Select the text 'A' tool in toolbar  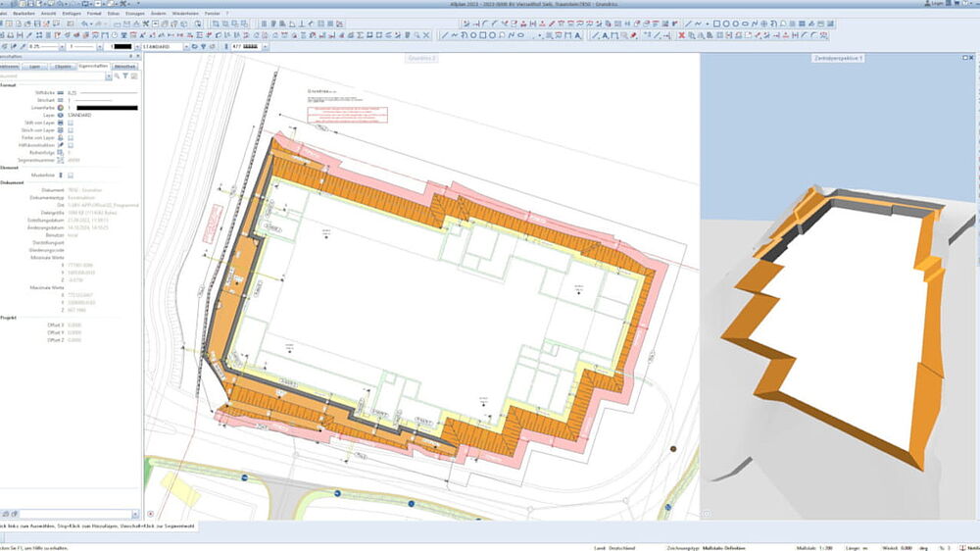tap(605, 36)
